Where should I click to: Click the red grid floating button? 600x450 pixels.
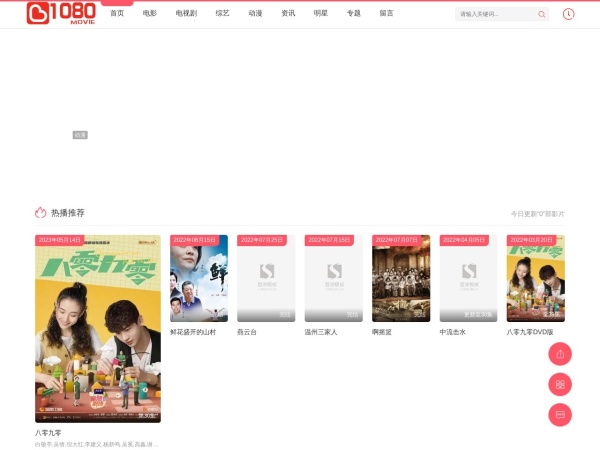[x=560, y=384]
